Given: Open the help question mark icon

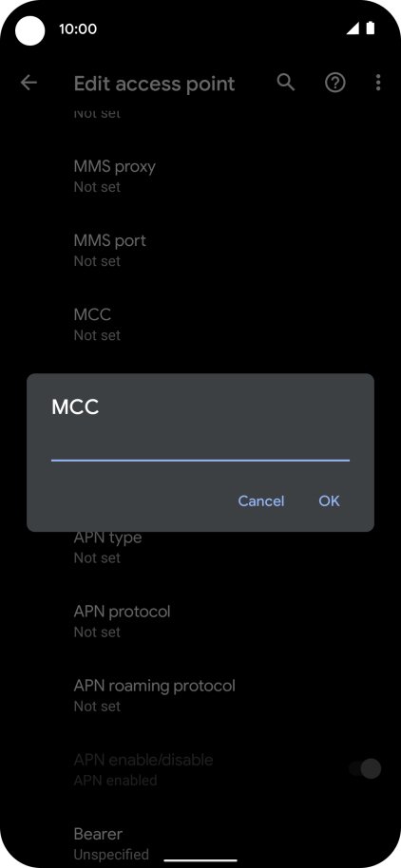Looking at the screenshot, I should click(x=335, y=83).
